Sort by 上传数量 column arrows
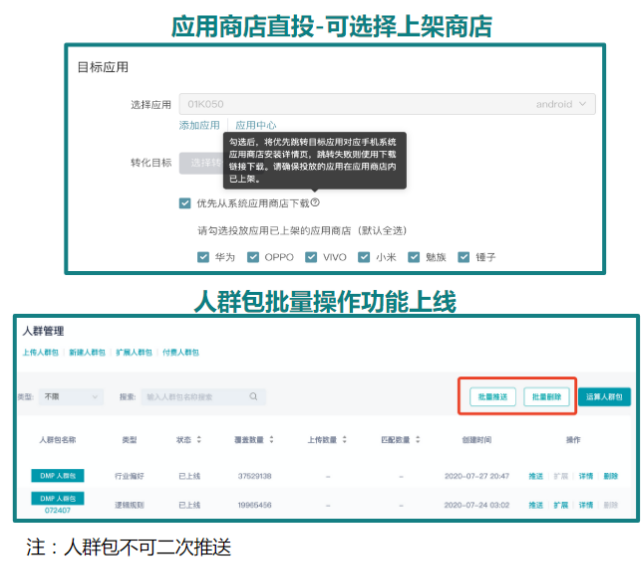Viewport: 643px width, 572px height. point(344,440)
